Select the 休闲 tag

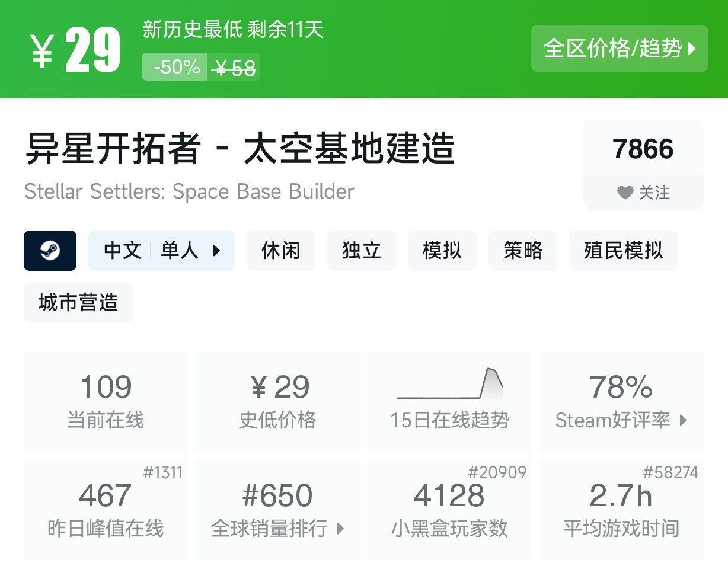click(280, 251)
